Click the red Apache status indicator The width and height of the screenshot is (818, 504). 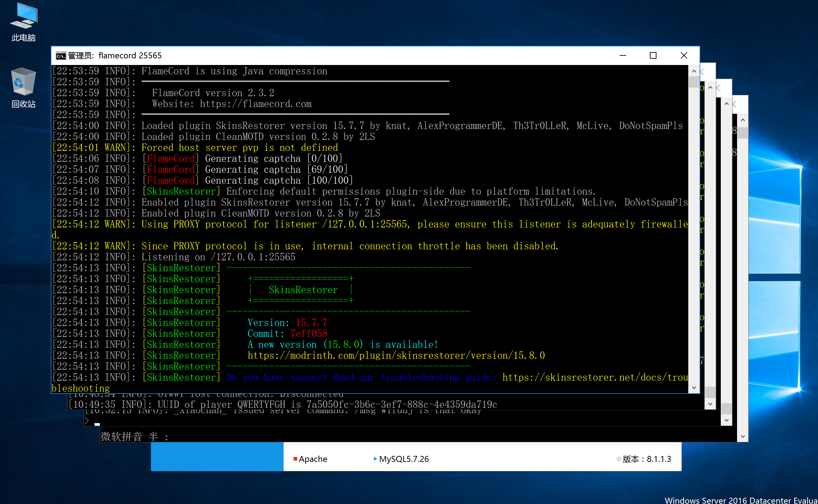point(295,459)
